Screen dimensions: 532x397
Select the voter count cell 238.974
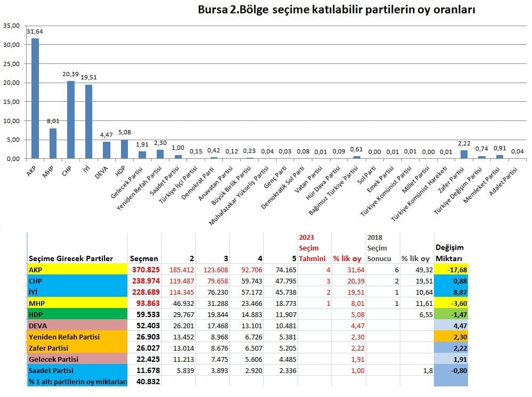pos(144,281)
